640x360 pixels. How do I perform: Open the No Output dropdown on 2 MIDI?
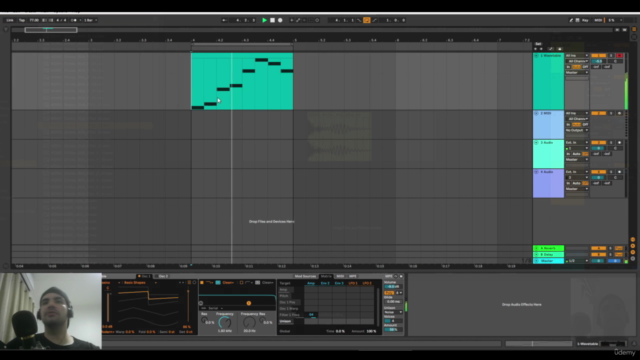pyautogui.click(x=577, y=130)
